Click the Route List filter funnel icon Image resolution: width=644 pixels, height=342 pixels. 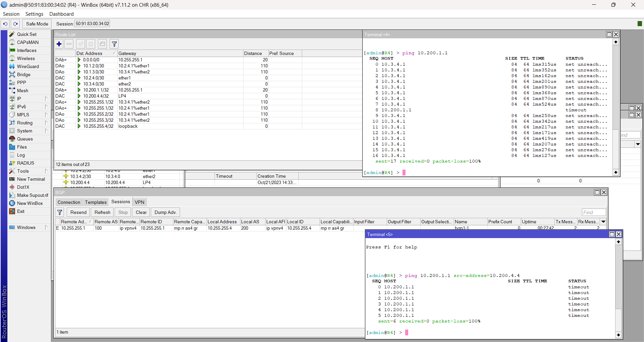coord(114,44)
